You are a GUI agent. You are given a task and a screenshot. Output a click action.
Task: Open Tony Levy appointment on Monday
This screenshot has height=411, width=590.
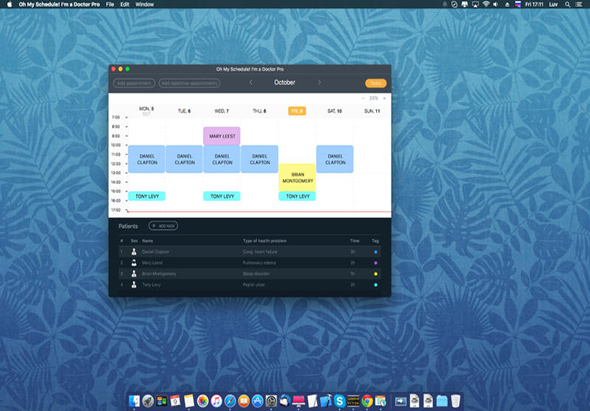tap(147, 196)
